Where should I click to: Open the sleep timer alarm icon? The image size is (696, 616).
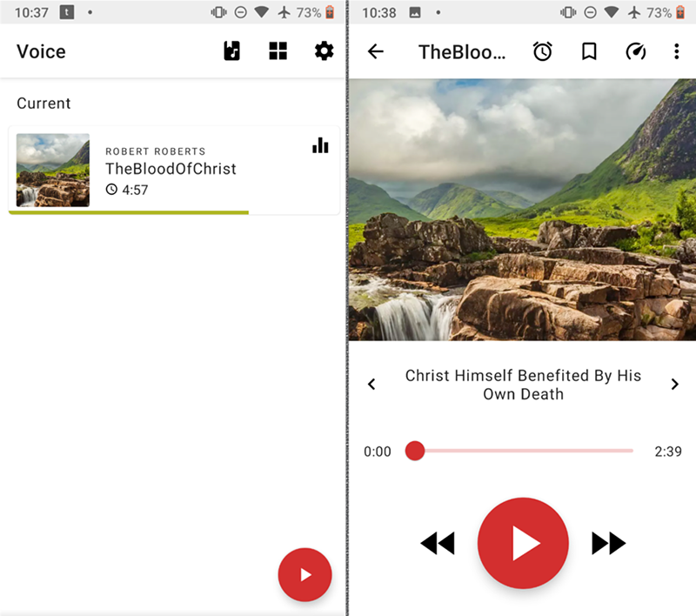point(542,51)
